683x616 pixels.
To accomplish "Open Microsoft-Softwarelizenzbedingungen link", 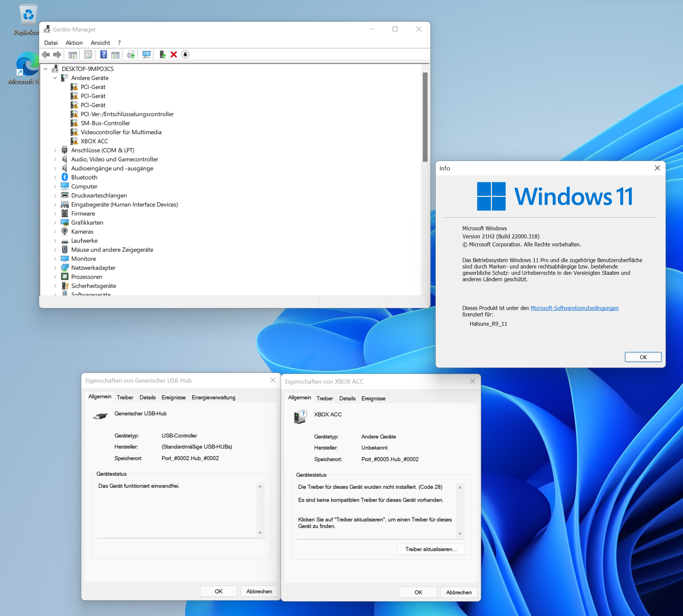I will pos(574,308).
